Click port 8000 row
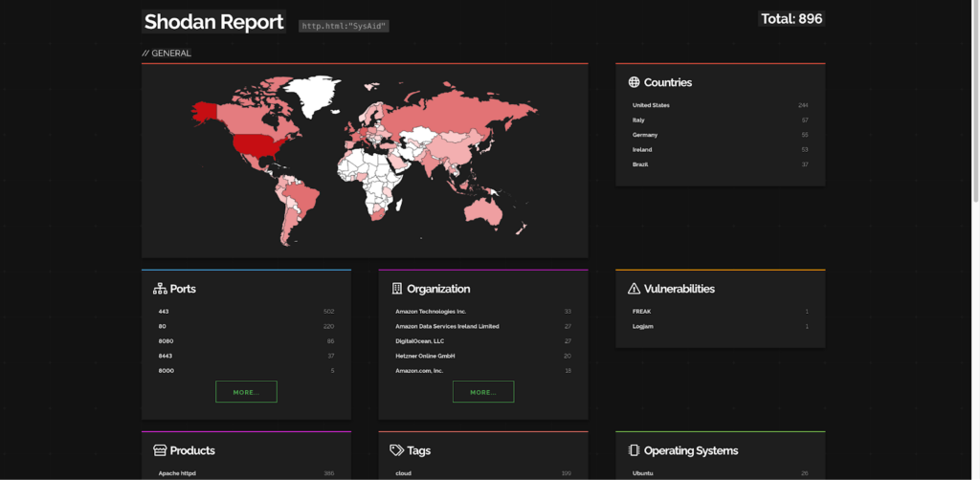Screen dimensions: 980x480 tap(246, 371)
